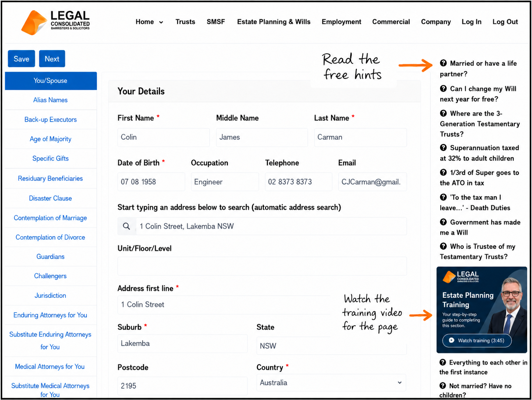This screenshot has width=532, height=400.
Task: Go to Back-up Executors section
Action: 51,120
